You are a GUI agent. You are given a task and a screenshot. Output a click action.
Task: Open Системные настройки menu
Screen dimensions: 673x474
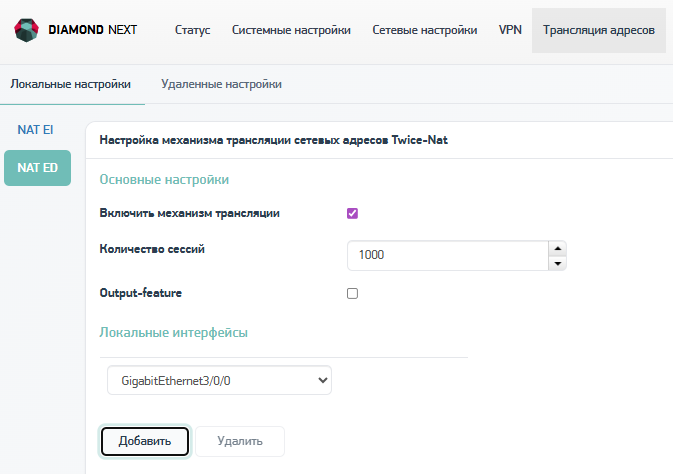click(291, 30)
